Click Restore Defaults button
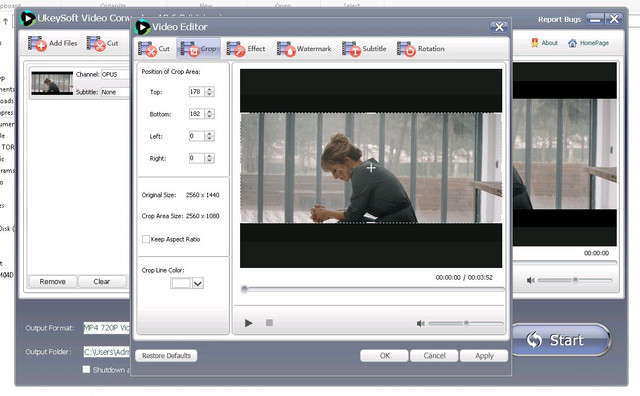 (x=166, y=356)
